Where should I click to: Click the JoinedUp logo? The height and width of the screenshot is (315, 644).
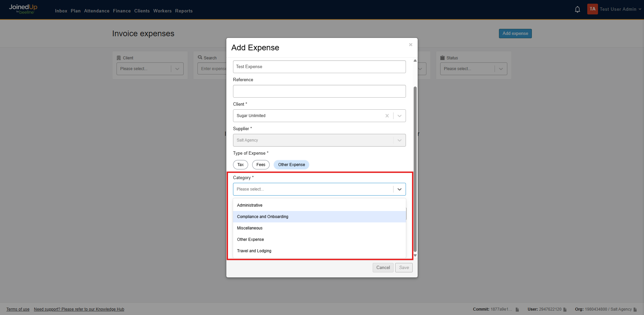pos(22,9)
